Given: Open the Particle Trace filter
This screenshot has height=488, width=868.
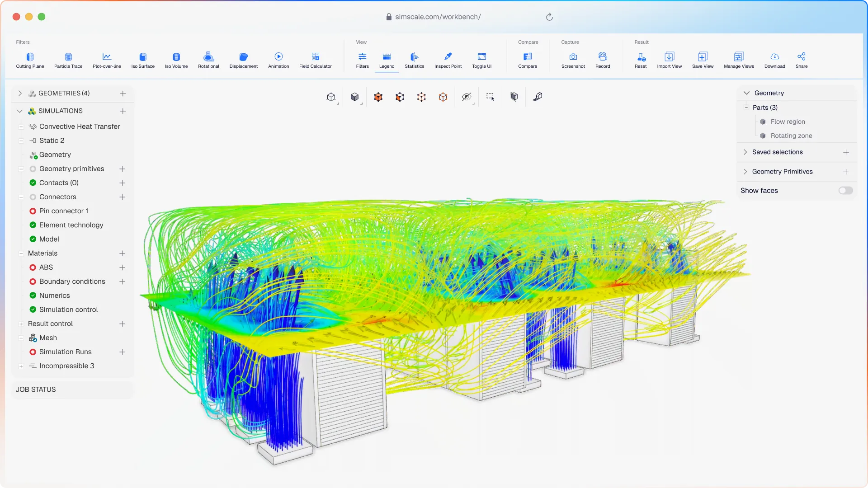Looking at the screenshot, I should point(68,60).
